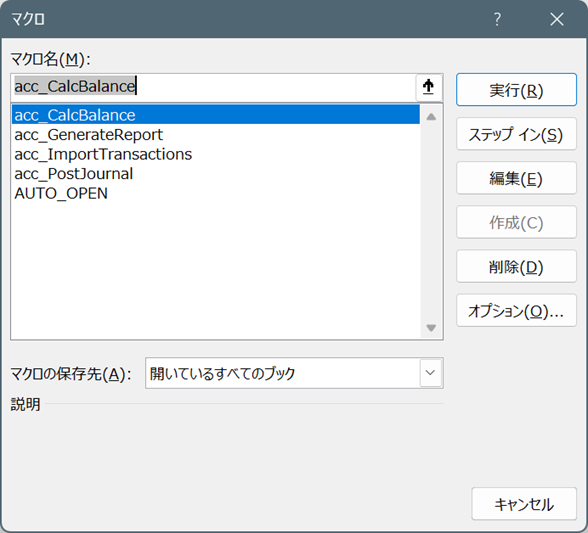Click the キャンセル button

click(x=524, y=504)
